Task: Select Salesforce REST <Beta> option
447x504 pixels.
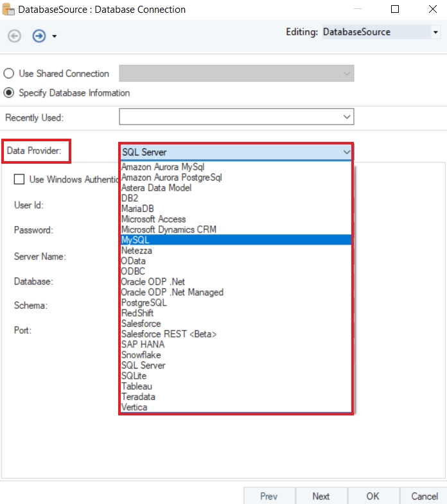Action: 236,334
